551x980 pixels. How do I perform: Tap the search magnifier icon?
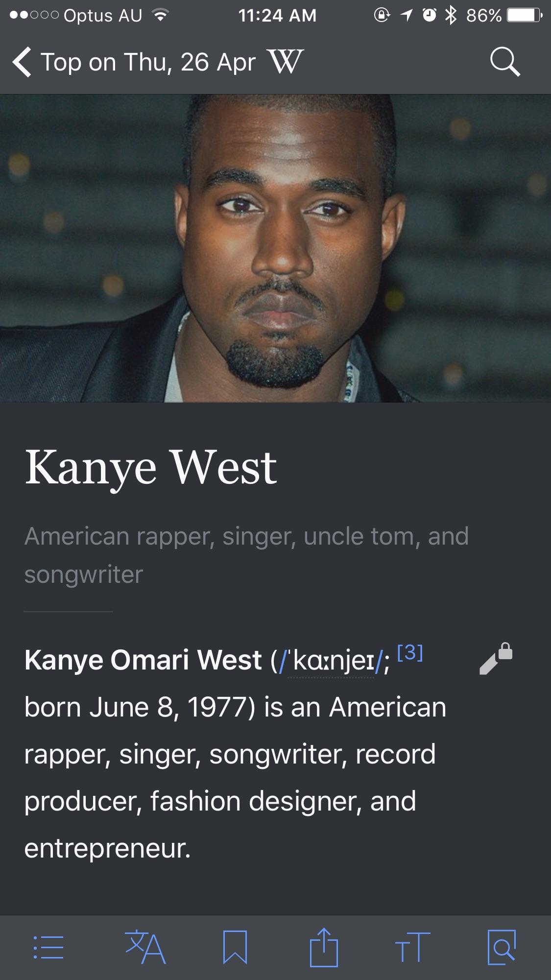(x=504, y=62)
